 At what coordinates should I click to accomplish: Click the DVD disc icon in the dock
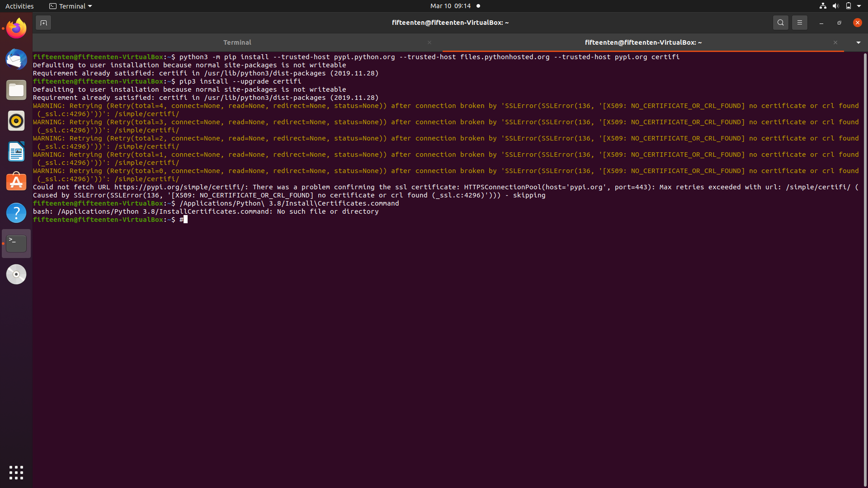tap(16, 274)
